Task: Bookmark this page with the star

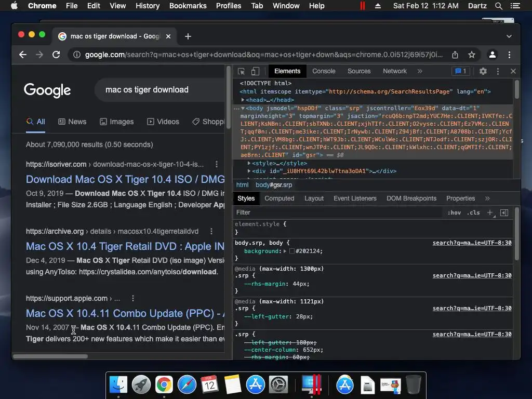Action: click(x=472, y=55)
